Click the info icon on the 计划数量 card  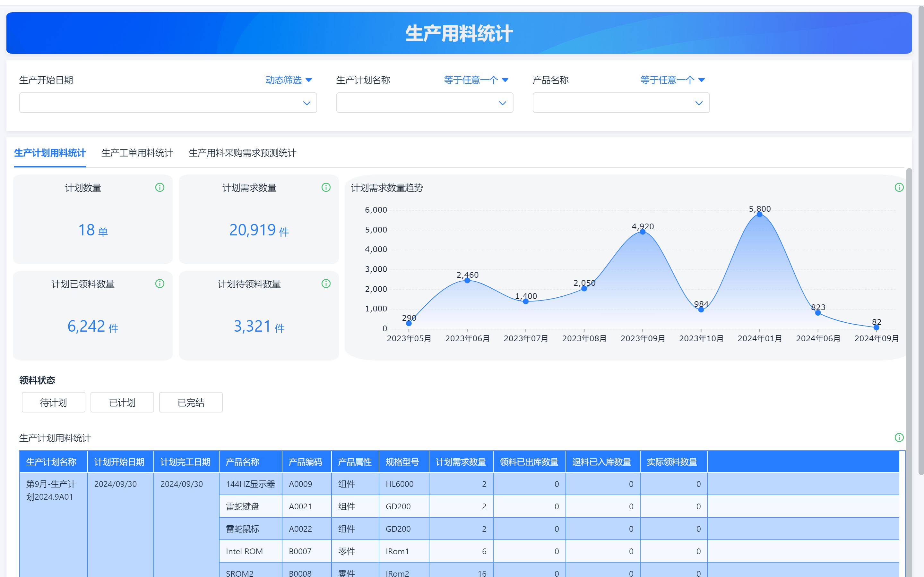point(160,187)
